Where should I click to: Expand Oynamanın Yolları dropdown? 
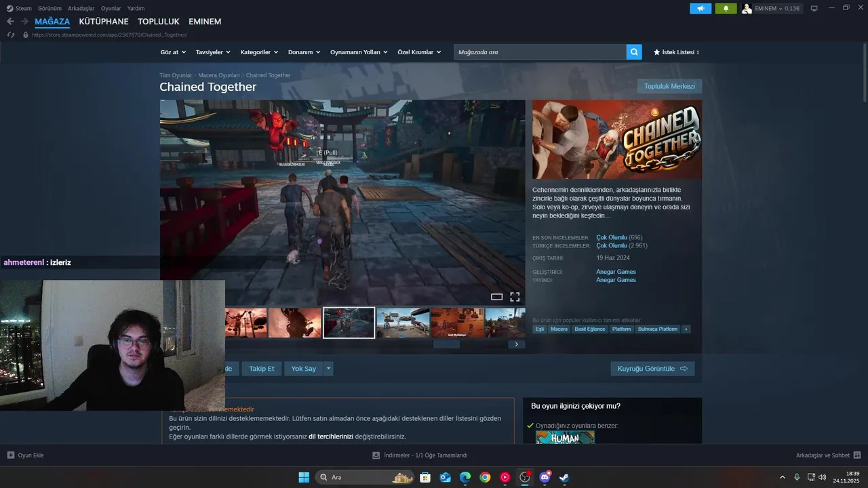[359, 52]
